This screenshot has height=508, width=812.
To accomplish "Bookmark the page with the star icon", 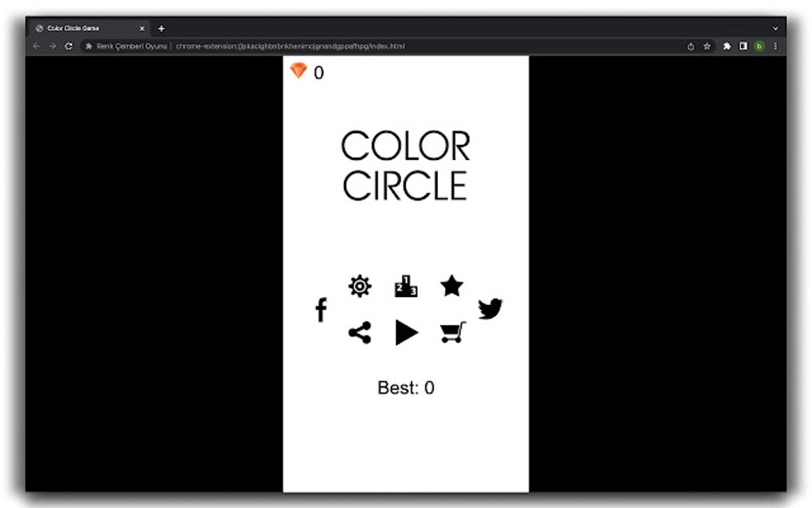I will coord(707,46).
